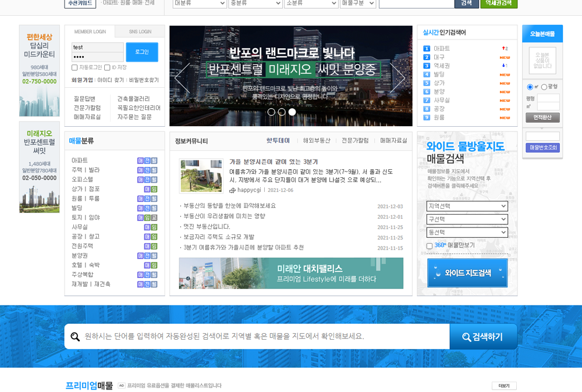Open the 대분류 category dropdown
This screenshot has height=392, width=582.
click(200, 3)
